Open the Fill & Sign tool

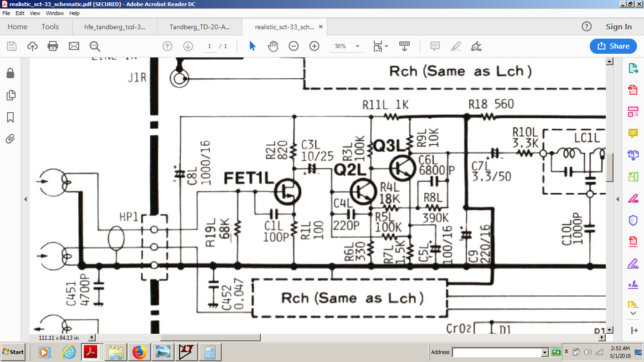633,263
